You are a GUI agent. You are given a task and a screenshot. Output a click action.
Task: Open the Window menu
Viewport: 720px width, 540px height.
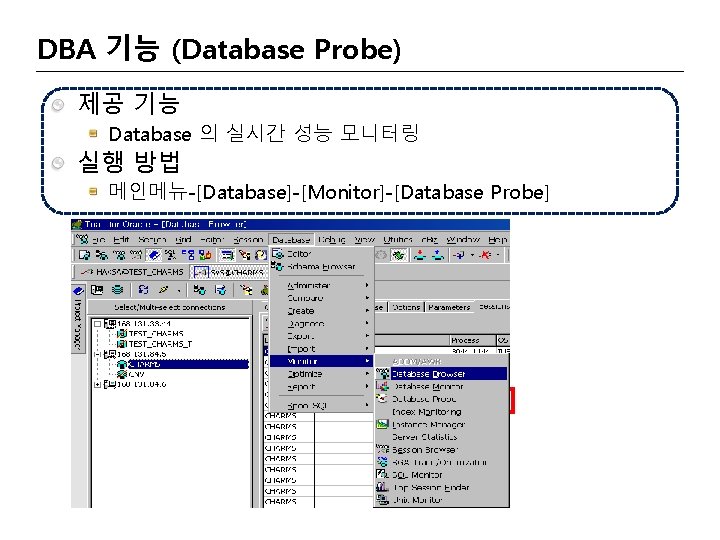[463, 240]
